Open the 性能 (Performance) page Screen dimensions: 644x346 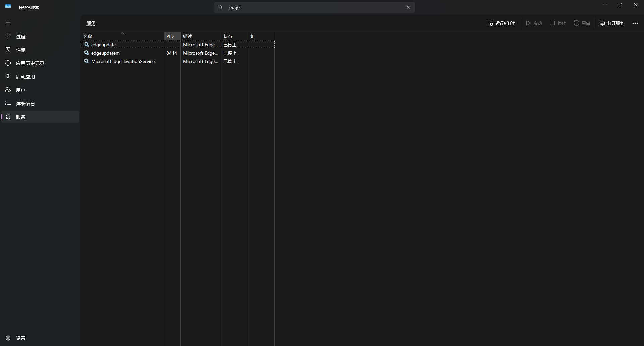tap(40, 50)
